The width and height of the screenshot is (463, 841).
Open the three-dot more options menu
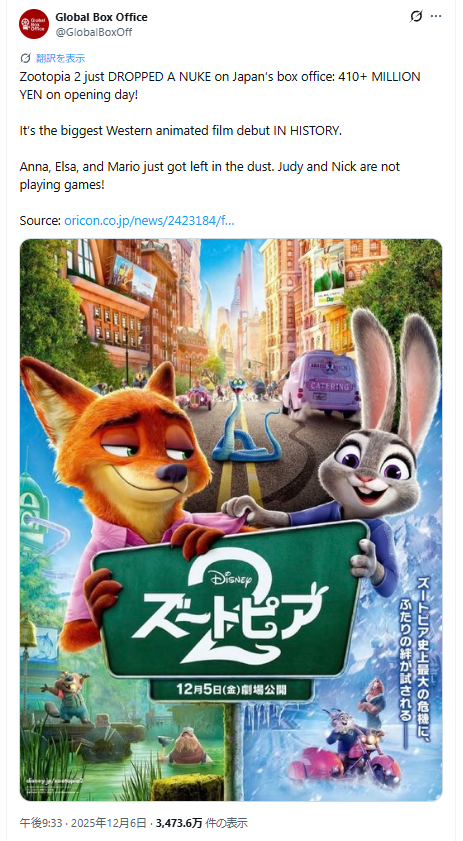[x=436, y=17]
